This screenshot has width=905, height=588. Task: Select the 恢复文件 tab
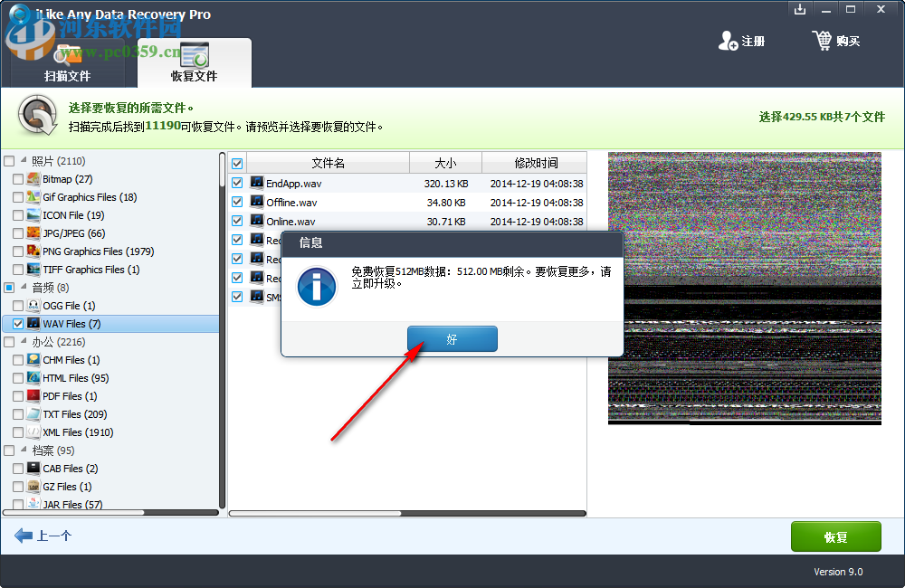[194, 75]
